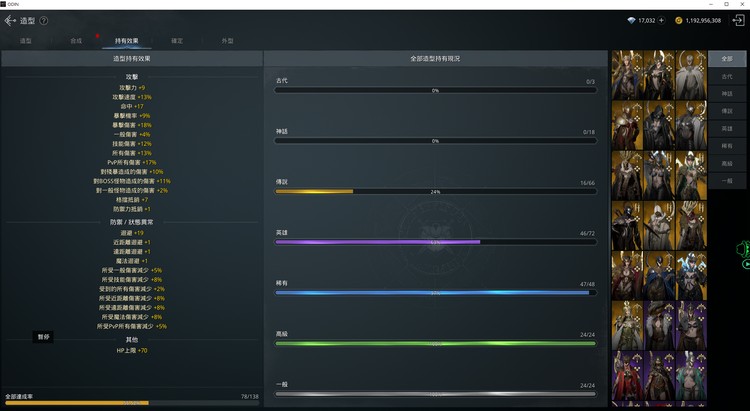Select the white-cloaked costume in the first row
The width and height of the screenshot is (750, 411).
(x=691, y=75)
